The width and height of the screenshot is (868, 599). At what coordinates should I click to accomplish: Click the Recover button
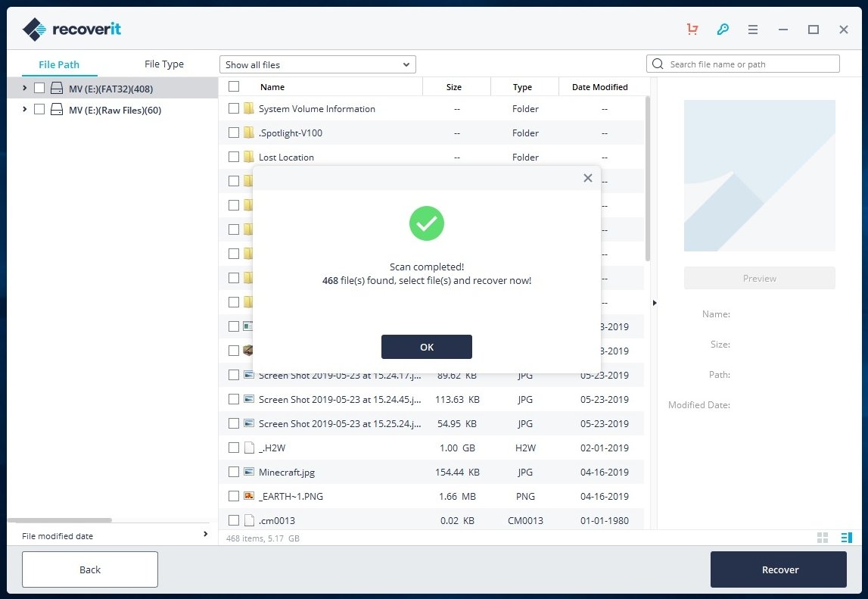pyautogui.click(x=779, y=569)
